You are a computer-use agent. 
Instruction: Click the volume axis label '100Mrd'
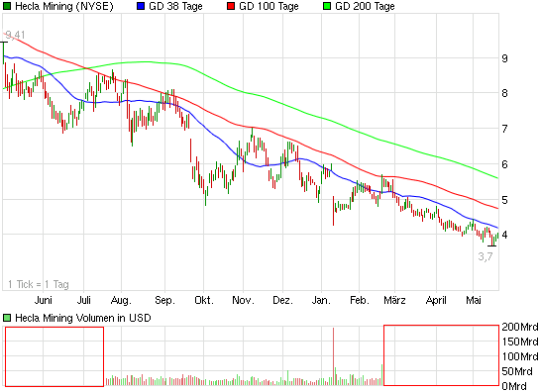[520, 356]
